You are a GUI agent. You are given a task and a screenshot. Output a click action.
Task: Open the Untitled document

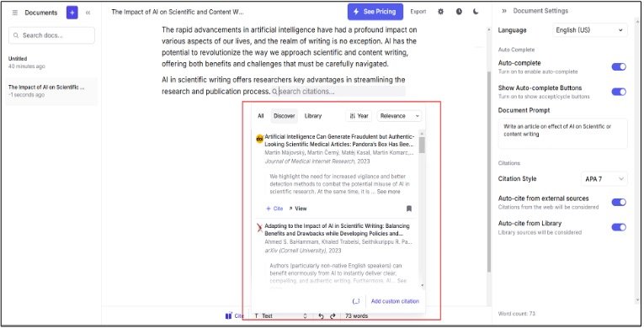51,62
